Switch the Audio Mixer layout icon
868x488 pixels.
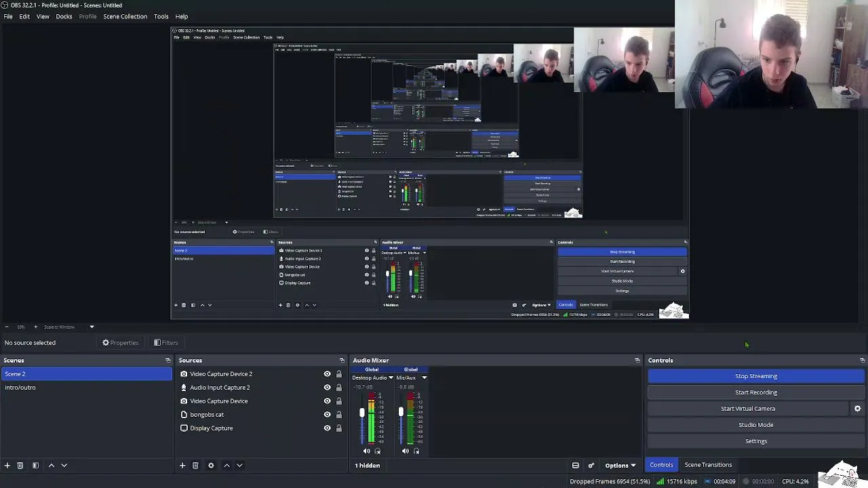pyautogui.click(x=575, y=466)
